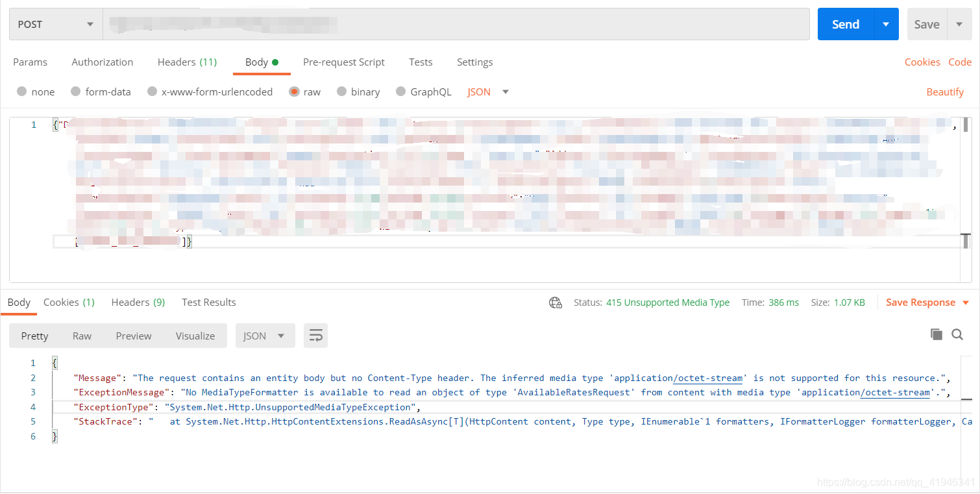Select the Preview response view

point(134,336)
